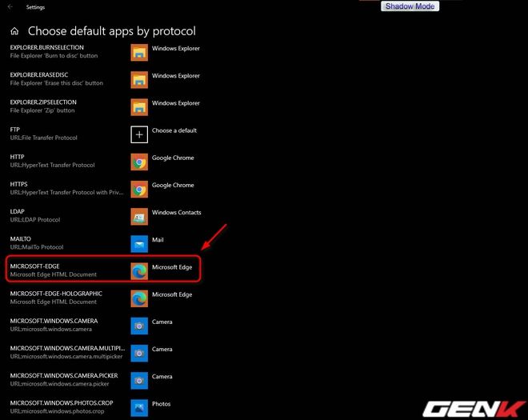The width and height of the screenshot is (528, 420).
Task: Click Edge icon in MICROSOFT-EDGE row
Action: (139, 271)
